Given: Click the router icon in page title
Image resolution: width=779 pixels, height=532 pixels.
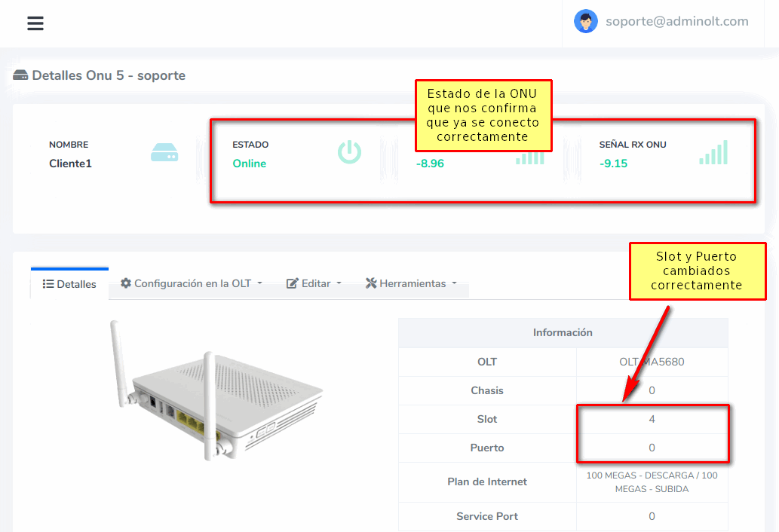Looking at the screenshot, I should (20, 76).
